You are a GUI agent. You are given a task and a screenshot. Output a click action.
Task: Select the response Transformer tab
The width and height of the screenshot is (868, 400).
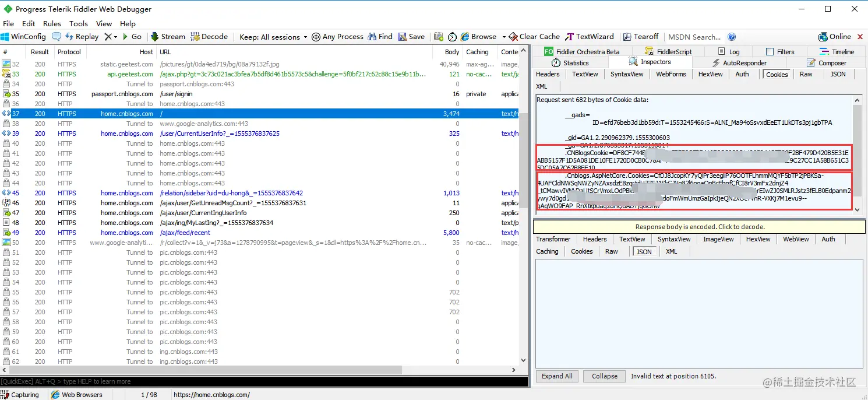point(553,239)
